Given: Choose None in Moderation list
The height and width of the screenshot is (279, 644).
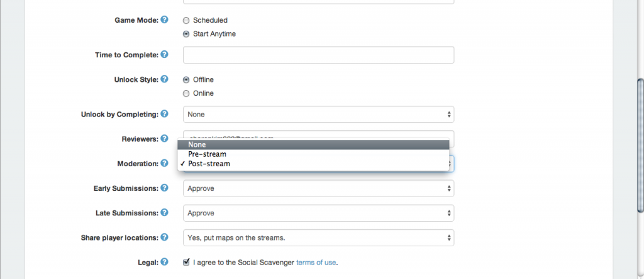Looking at the screenshot, I should (x=313, y=144).
